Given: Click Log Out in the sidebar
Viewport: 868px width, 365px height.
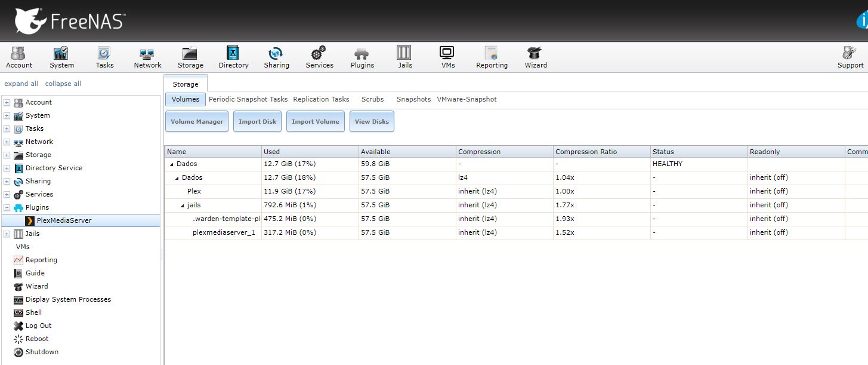Looking at the screenshot, I should (x=38, y=326).
